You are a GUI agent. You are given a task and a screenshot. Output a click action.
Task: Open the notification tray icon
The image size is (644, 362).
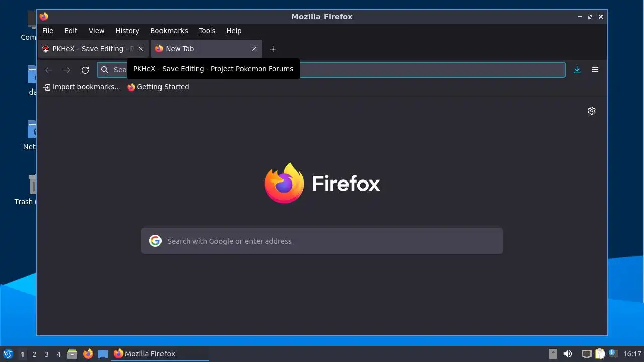click(613, 353)
